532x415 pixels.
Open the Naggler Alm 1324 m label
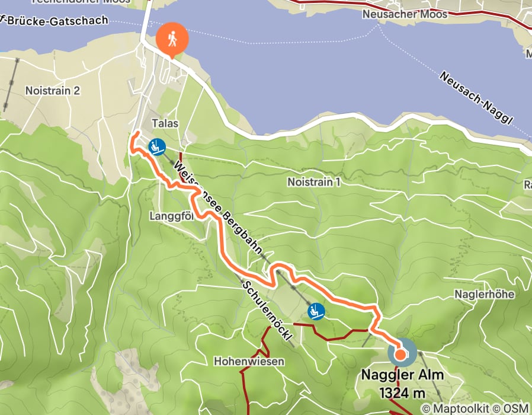pos(402,384)
